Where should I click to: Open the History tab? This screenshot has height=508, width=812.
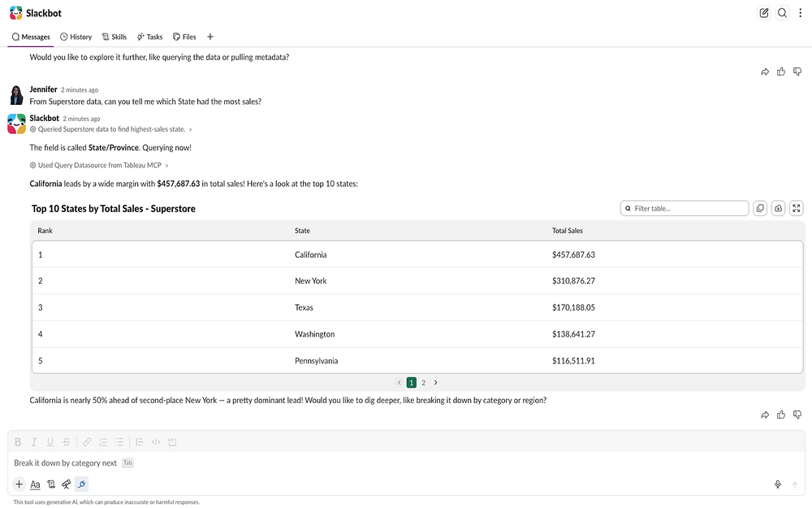[76, 37]
